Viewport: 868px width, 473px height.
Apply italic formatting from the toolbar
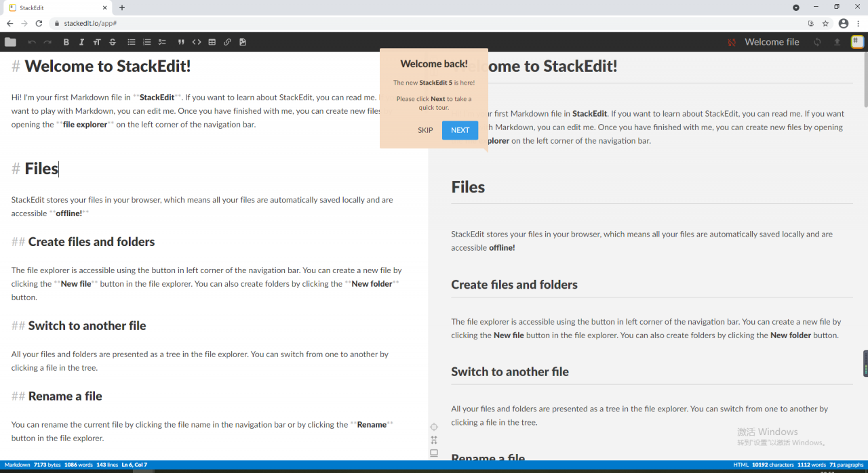point(81,42)
